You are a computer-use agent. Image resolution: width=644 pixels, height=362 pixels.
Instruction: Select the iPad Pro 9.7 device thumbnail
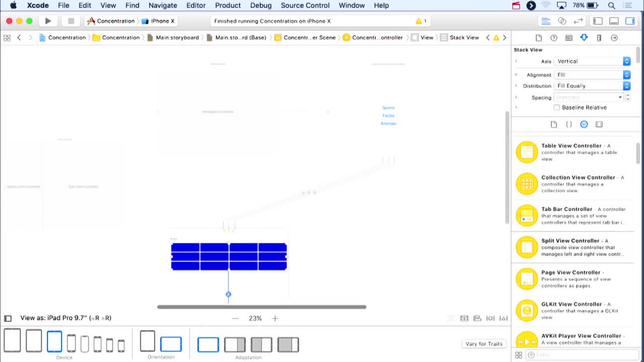[x=54, y=341]
